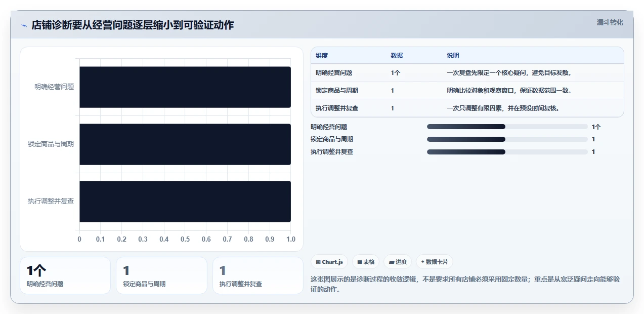Viewport: 644px width, 314px height.
Task: Click the 锁定商品与周期 progress row label
Action: (332, 139)
